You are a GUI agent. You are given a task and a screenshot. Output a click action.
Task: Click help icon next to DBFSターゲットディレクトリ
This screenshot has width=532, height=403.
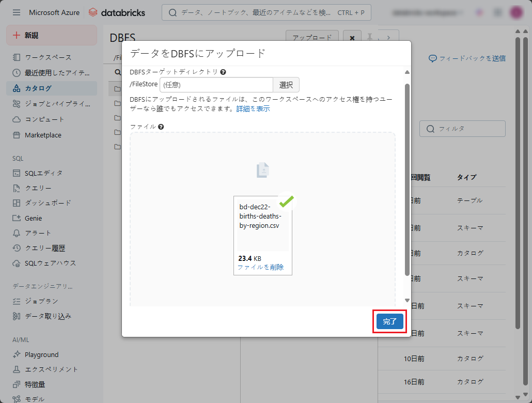coord(223,72)
